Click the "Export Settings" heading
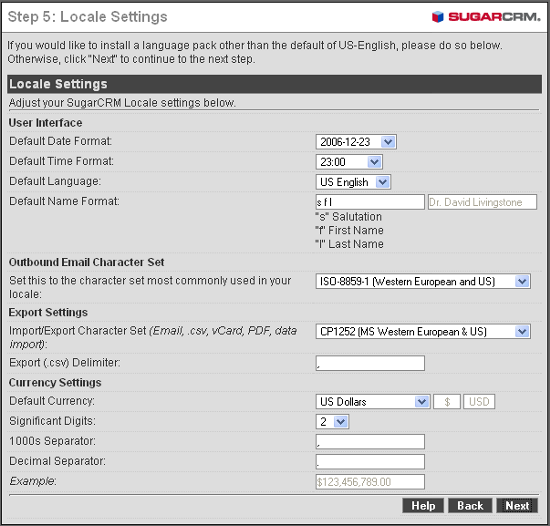 (x=48, y=312)
